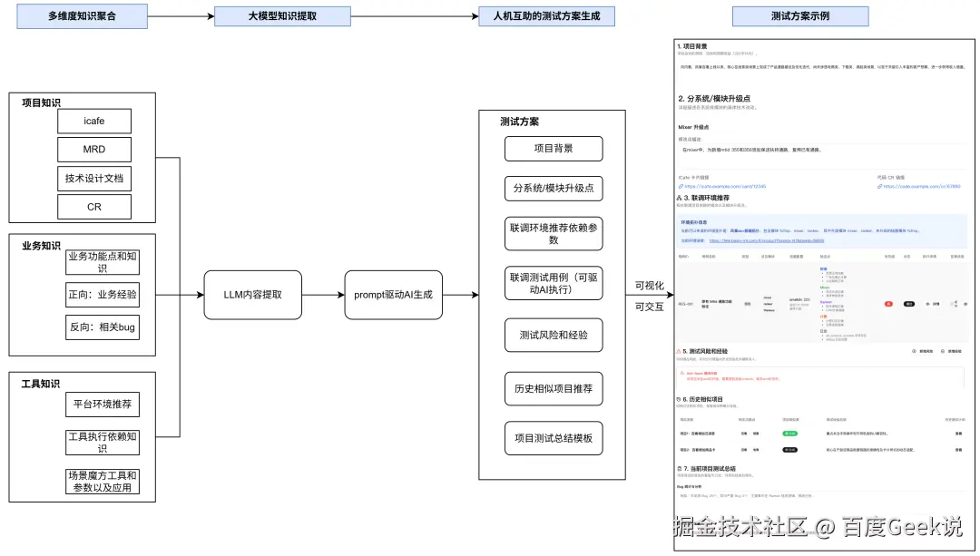Click the history icon beside 历史相似项目 heading
Viewport: 980px width, 556px height.
click(677, 398)
